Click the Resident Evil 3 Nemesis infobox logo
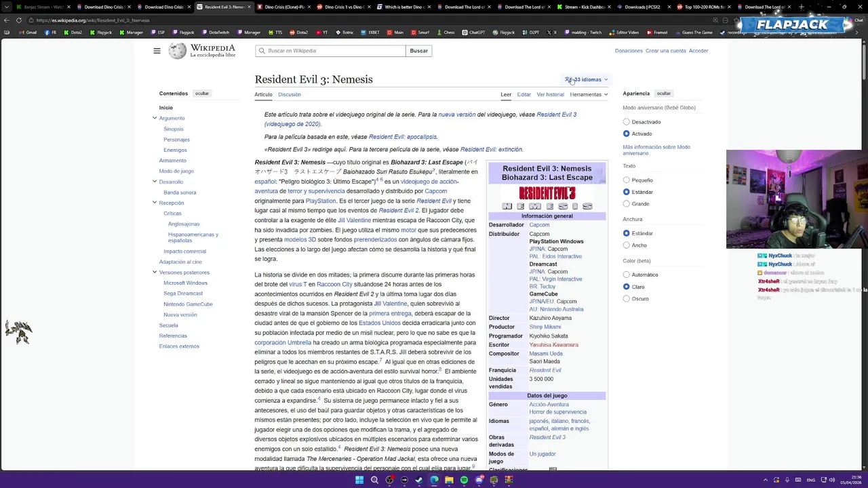The height and width of the screenshot is (488, 868). click(547, 198)
